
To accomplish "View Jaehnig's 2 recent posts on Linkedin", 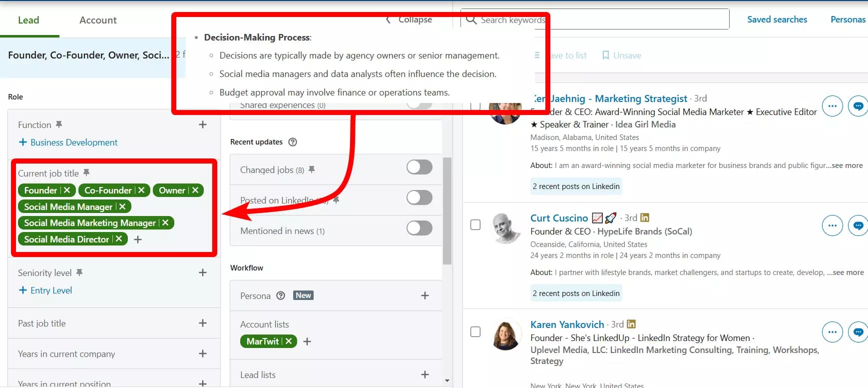I will point(576,186).
